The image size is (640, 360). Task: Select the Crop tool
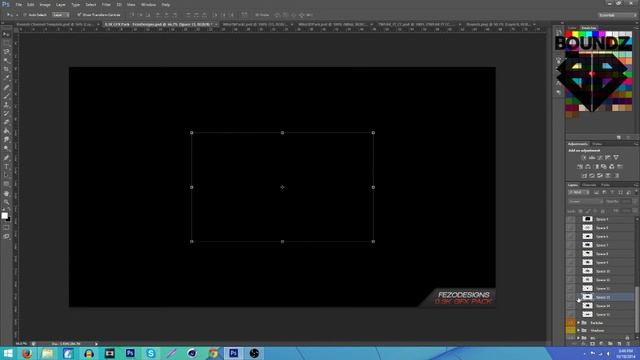coord(6,69)
